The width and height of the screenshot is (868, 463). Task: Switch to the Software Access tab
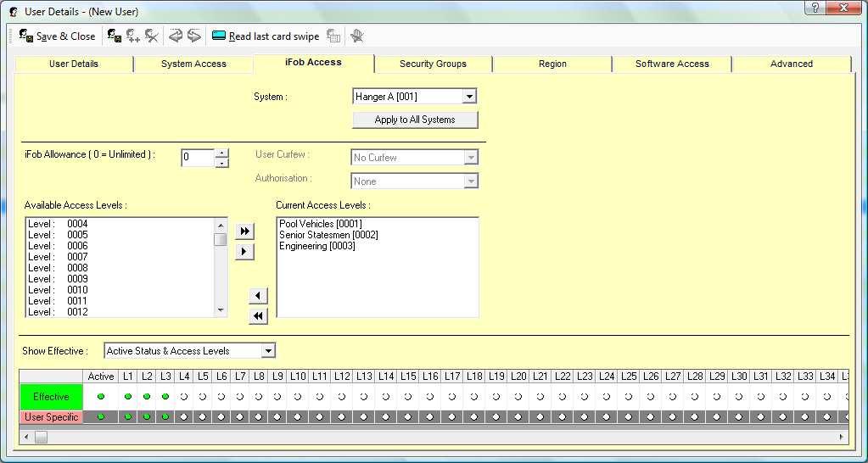tap(672, 64)
